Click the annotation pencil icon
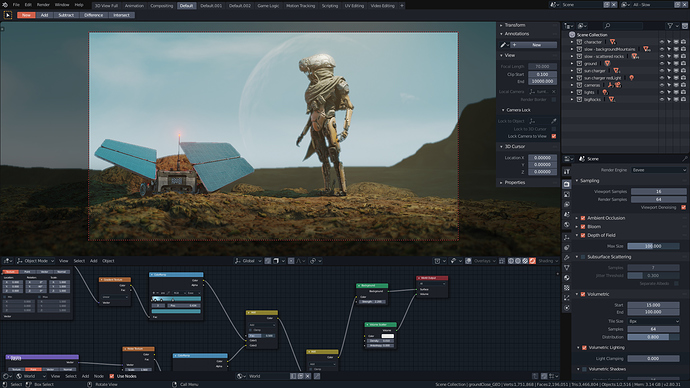The height and width of the screenshot is (388, 690). pyautogui.click(x=503, y=45)
